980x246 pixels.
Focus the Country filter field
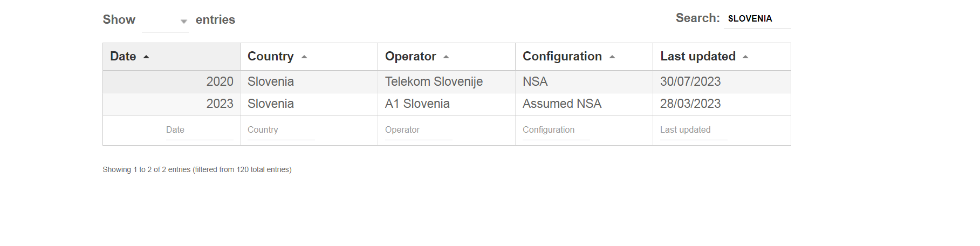[x=281, y=130]
